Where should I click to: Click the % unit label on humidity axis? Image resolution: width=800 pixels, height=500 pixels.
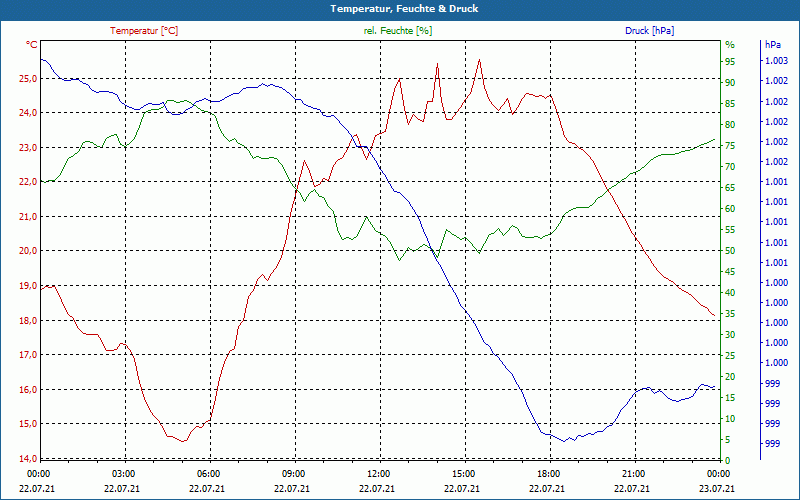(730, 45)
